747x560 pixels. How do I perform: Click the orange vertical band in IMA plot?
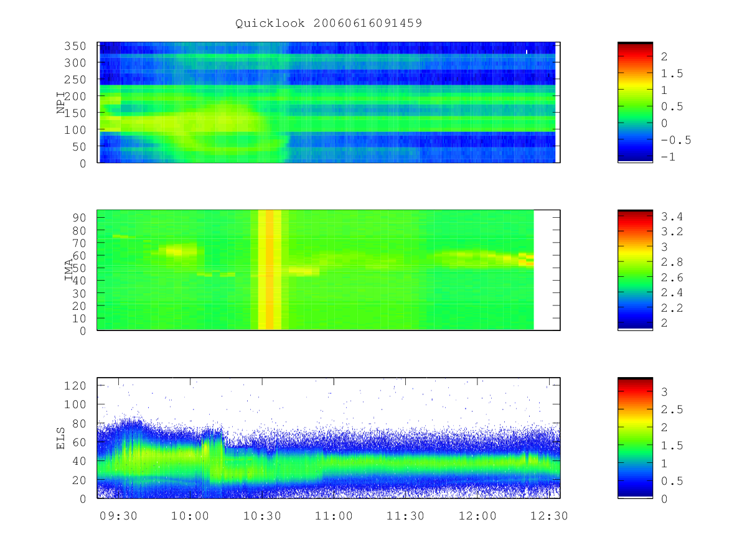270,270
